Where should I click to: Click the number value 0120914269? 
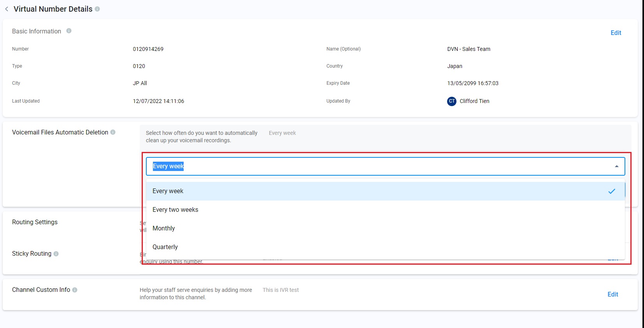pos(148,49)
